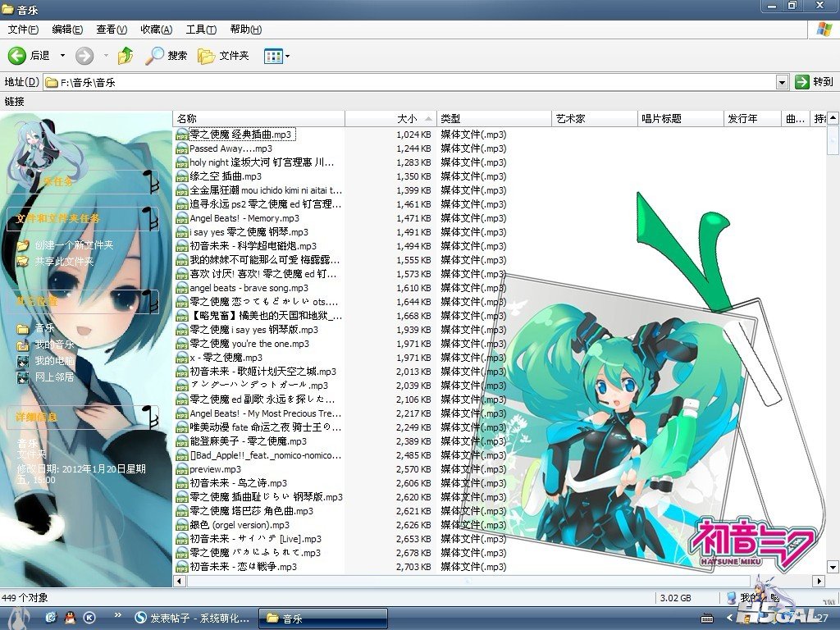The width and height of the screenshot is (840, 630).
Task: Click mp3 icon of 初音未来 - 鸟之诗.mp3
Action: [x=182, y=483]
